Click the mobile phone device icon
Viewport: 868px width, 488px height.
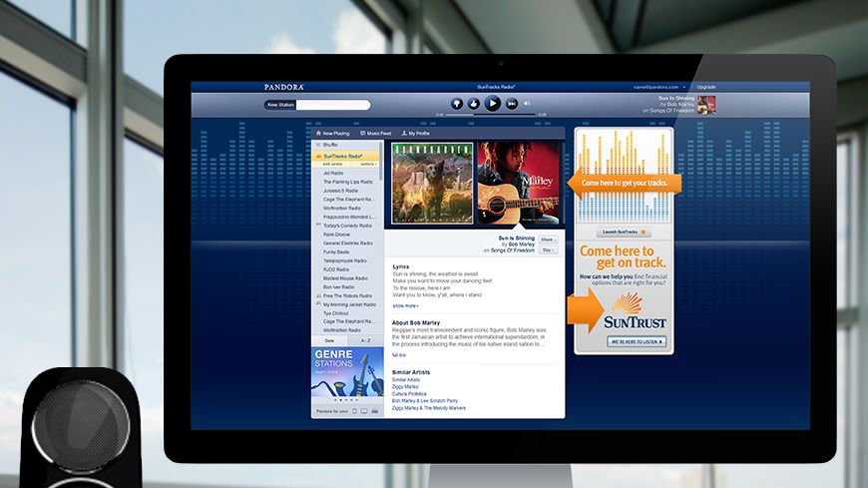tap(355, 411)
